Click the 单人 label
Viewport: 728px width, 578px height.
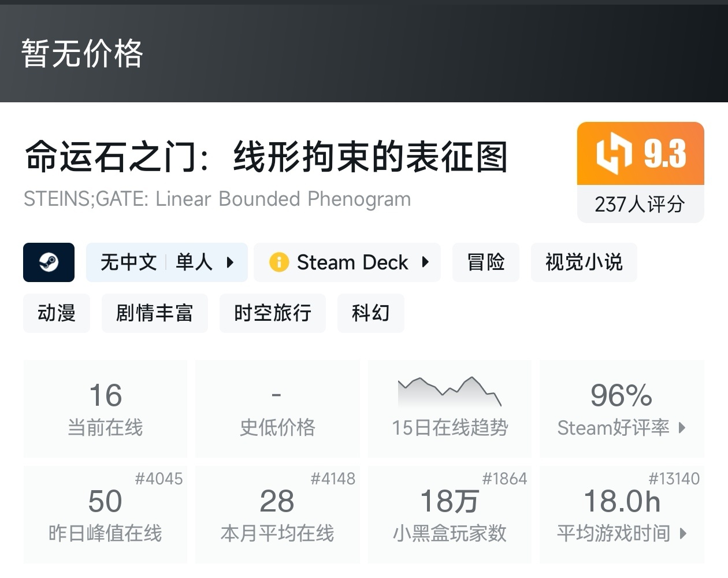(x=194, y=262)
